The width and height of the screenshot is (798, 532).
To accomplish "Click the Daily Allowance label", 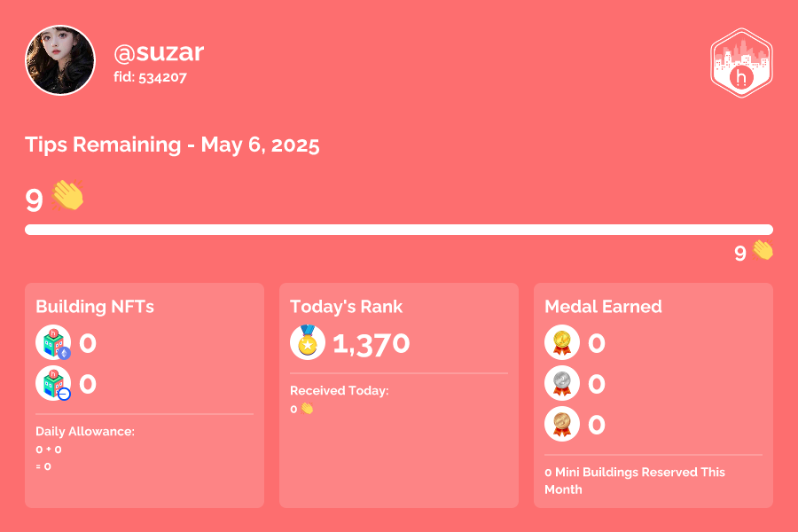I will tap(85, 432).
